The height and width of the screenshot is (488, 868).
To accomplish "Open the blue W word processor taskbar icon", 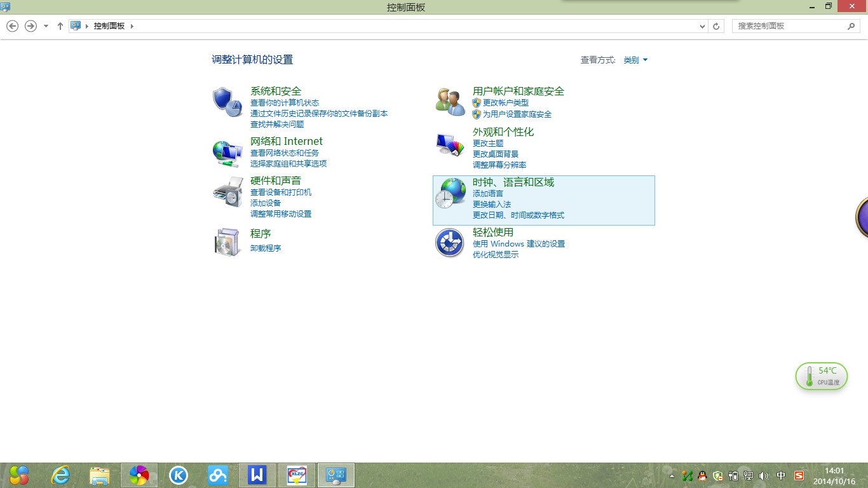I will (257, 475).
